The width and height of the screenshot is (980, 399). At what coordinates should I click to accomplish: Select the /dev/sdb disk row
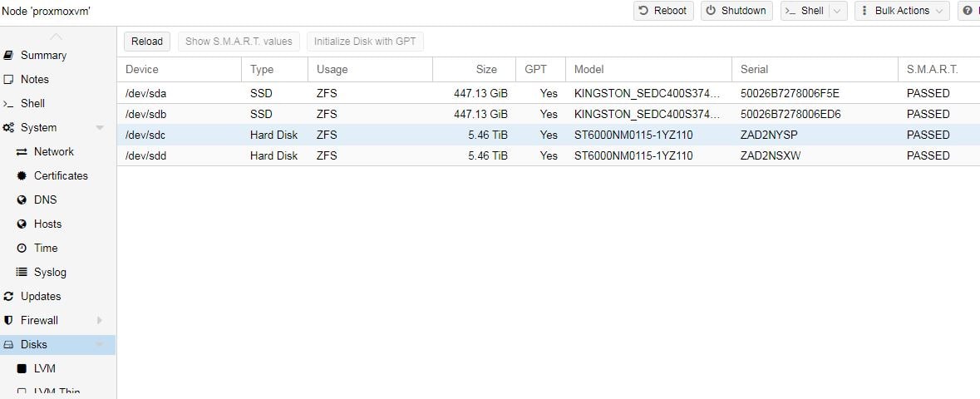548,114
